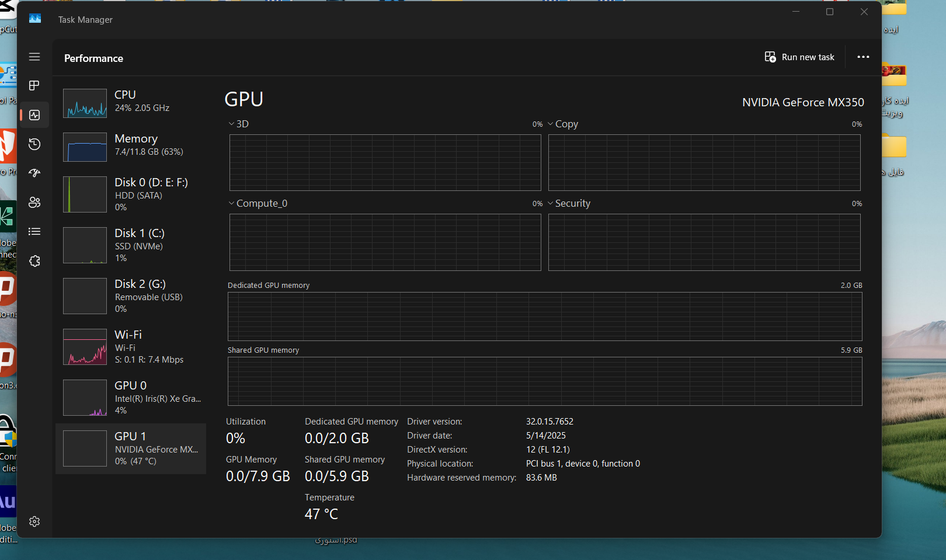Screen dimensions: 946x560
Task: Open the Details page icon
Action: [x=34, y=232]
